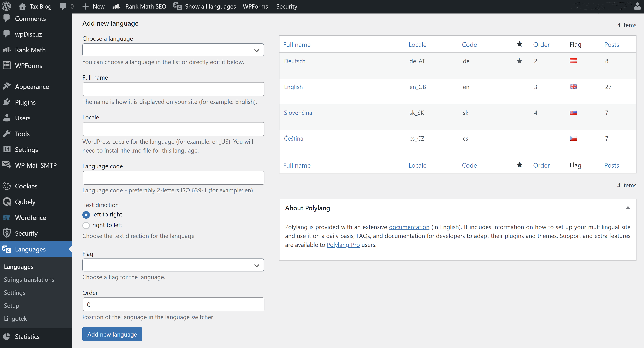Screen dimensions: 644x348
Task: Collapse the About Polylang panel
Action: pyautogui.click(x=628, y=208)
